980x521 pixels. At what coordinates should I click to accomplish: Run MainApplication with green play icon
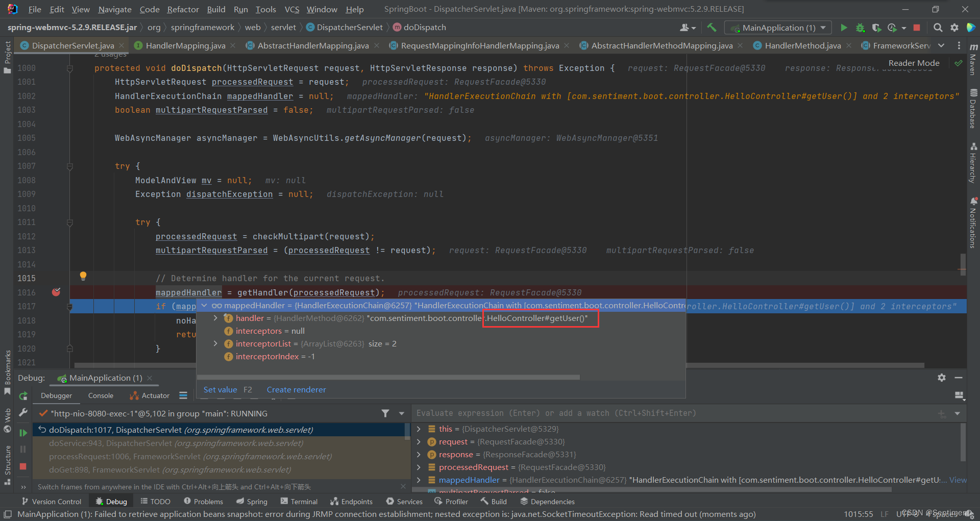(x=844, y=28)
